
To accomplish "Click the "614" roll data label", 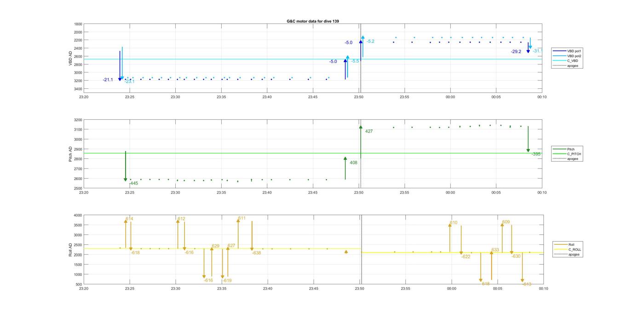I will 129,219.
